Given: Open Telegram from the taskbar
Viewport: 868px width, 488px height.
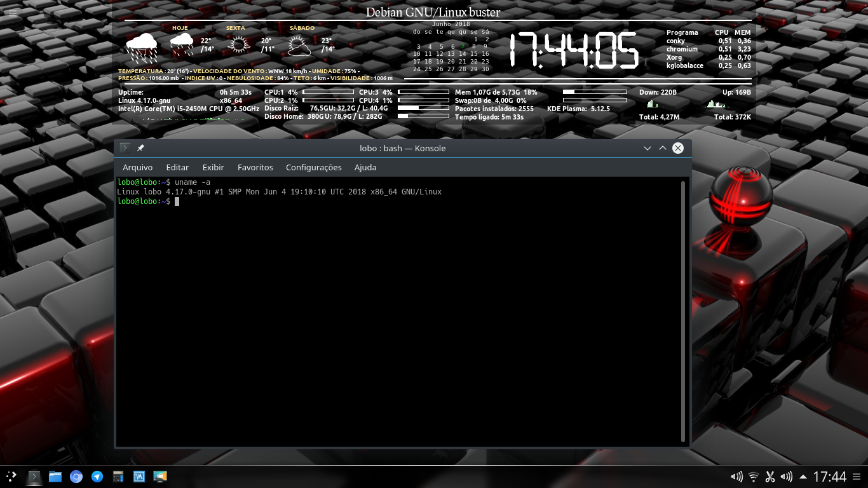Looking at the screenshot, I should pos(97,477).
